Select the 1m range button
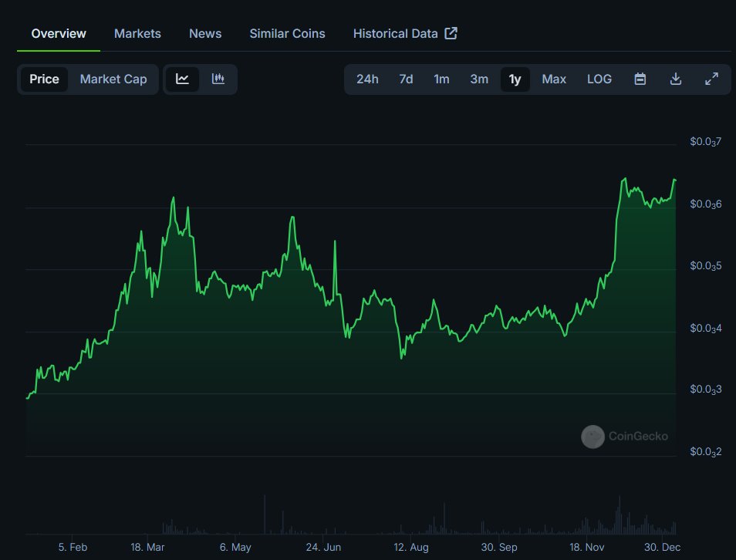The image size is (736, 560). pos(441,79)
